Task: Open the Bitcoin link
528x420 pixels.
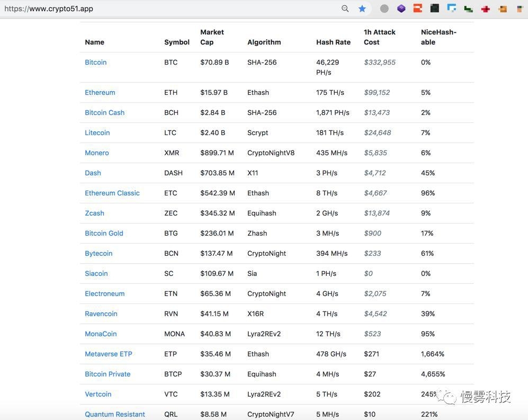Action: 96,62
